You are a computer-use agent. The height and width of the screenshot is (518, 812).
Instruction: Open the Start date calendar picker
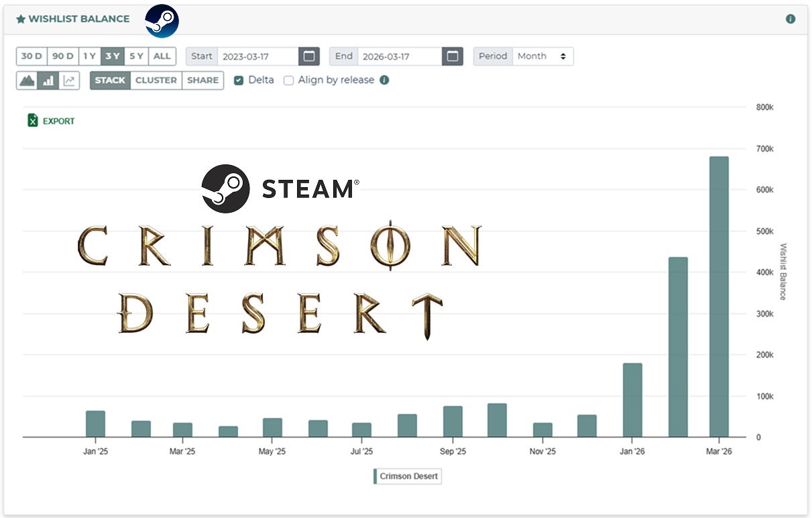(x=308, y=56)
